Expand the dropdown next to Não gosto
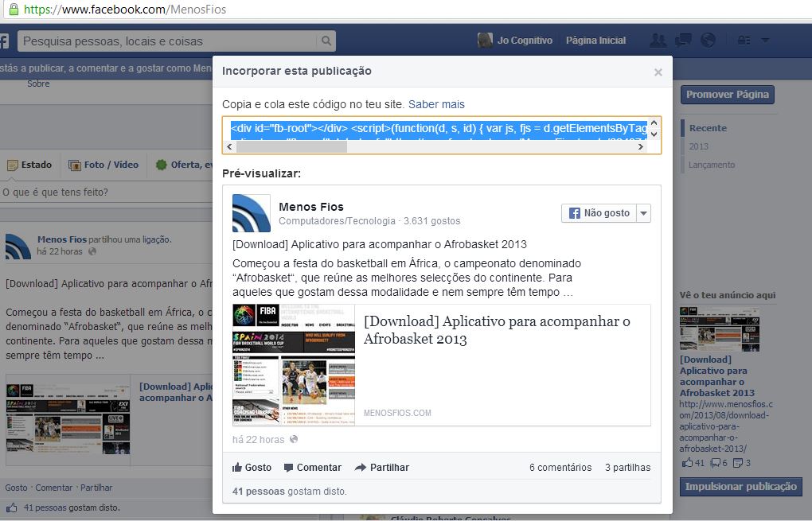This screenshot has height=521, width=812. tap(643, 213)
